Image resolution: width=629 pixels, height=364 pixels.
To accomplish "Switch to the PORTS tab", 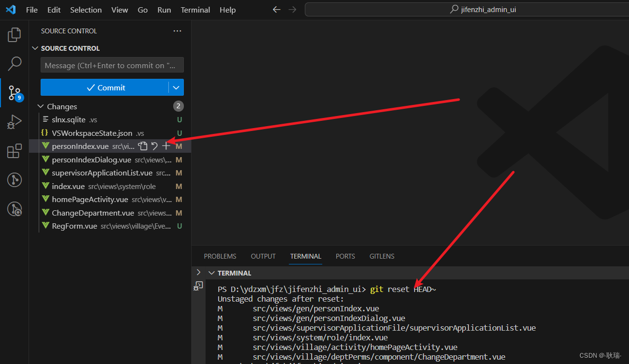I will click(345, 256).
